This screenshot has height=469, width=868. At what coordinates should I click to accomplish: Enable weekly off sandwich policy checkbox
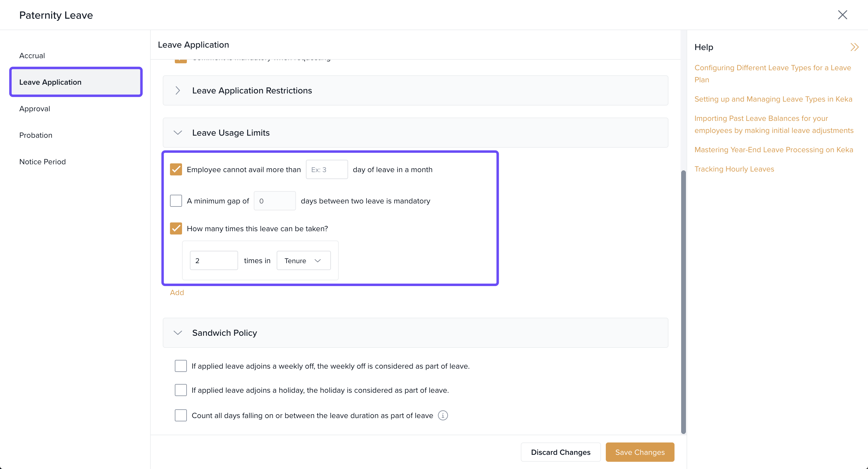181,366
